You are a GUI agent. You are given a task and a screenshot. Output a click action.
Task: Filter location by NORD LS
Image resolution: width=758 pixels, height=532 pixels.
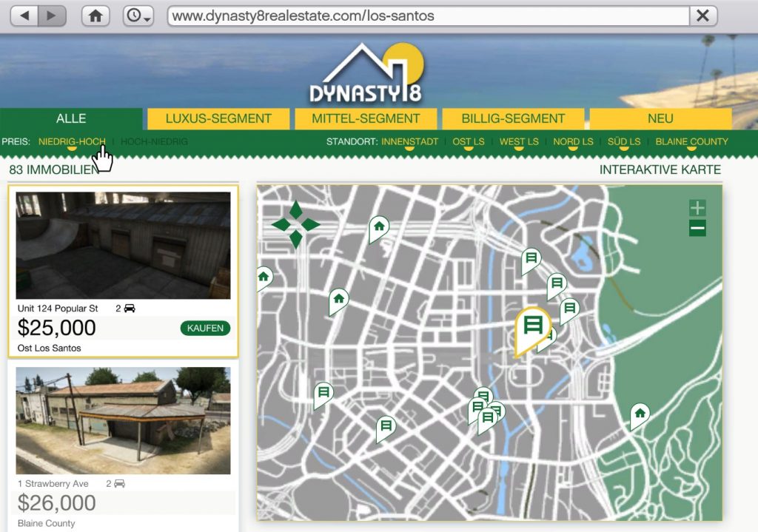[573, 141]
